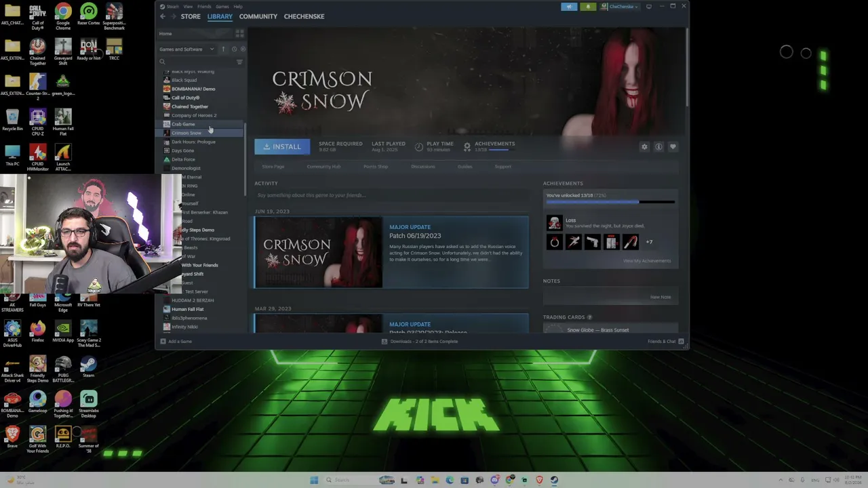Select Days Gone in the library list
The height and width of the screenshot is (488, 868).
pos(182,150)
